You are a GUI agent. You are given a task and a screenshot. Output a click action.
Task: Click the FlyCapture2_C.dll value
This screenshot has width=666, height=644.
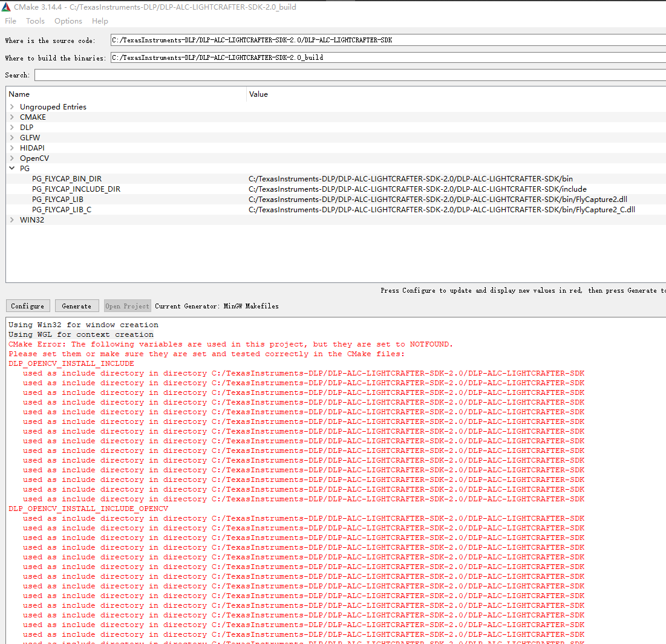[442, 210]
